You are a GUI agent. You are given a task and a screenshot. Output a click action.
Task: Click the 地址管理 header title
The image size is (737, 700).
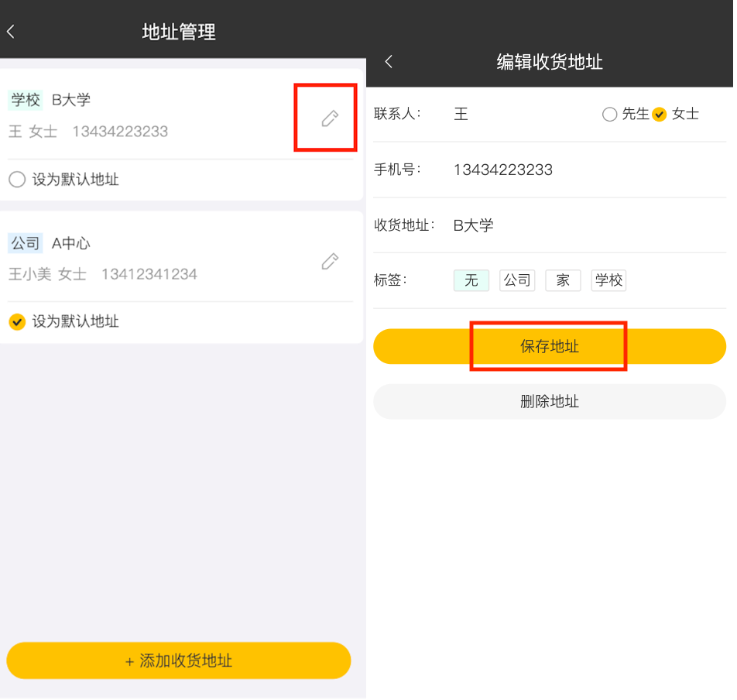179,32
